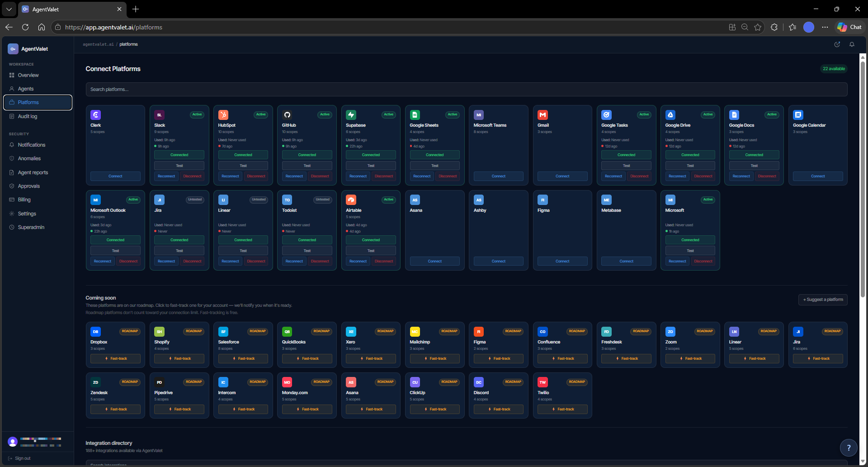The width and height of the screenshot is (868, 467).
Task: Click Connected status on Supabase card
Action: tap(371, 155)
